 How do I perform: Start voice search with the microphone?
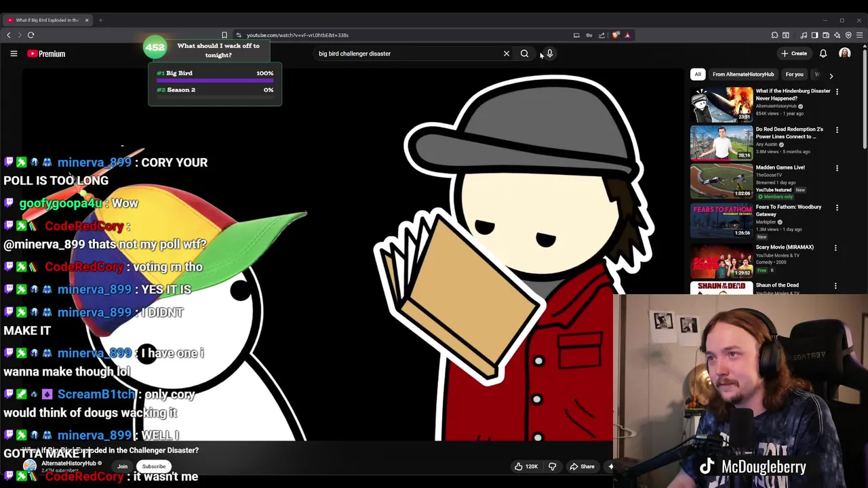tap(550, 54)
